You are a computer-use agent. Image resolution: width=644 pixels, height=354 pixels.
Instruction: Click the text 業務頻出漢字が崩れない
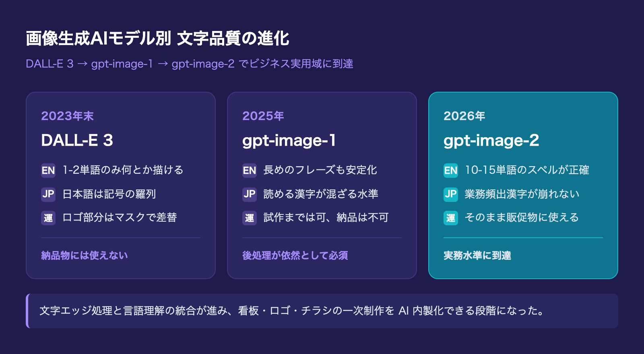click(522, 194)
